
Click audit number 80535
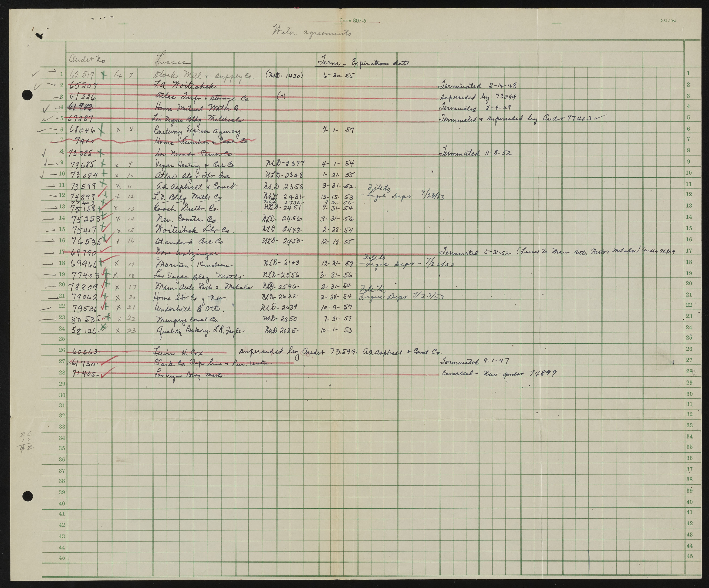click(x=86, y=319)
